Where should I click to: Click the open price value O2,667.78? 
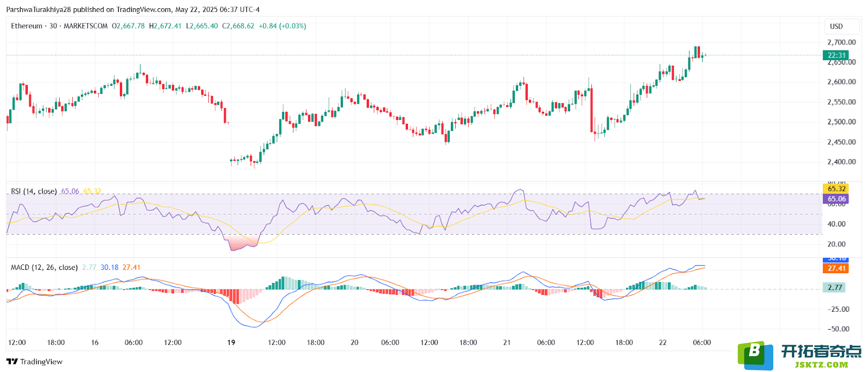pos(129,26)
